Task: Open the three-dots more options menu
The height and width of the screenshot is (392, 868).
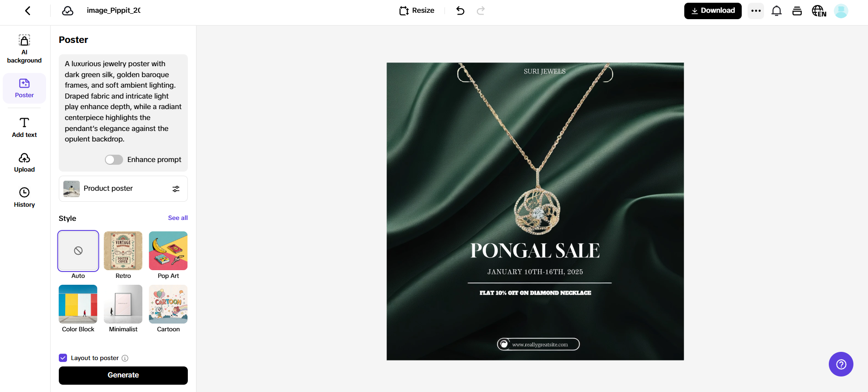Action: (756, 11)
